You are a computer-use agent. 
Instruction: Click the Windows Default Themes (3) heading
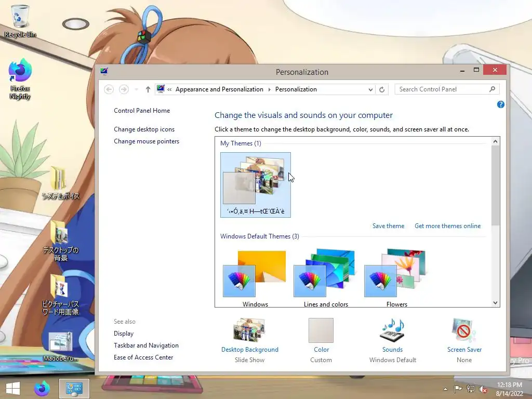pos(260,236)
